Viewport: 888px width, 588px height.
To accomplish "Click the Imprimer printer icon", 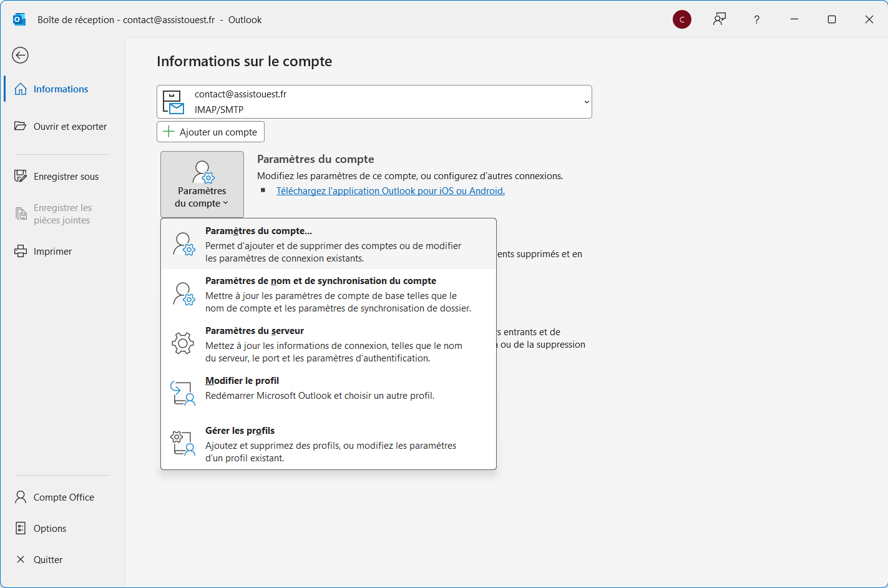I will [x=21, y=251].
